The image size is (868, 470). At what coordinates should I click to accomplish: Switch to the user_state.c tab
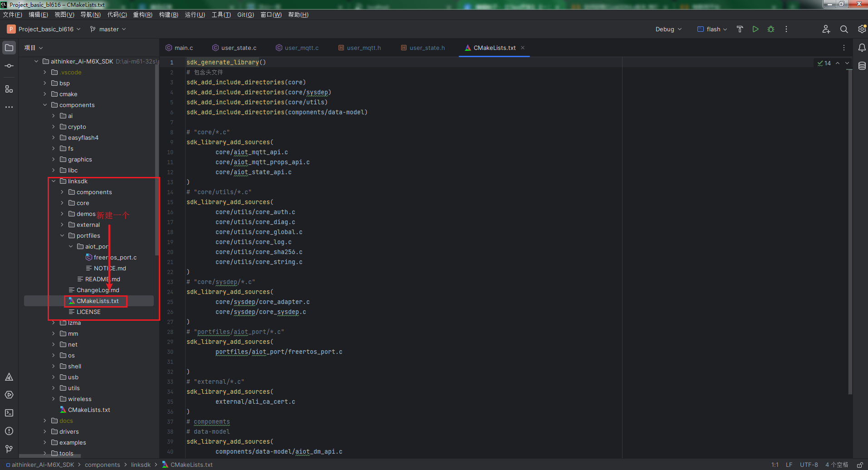pos(235,48)
